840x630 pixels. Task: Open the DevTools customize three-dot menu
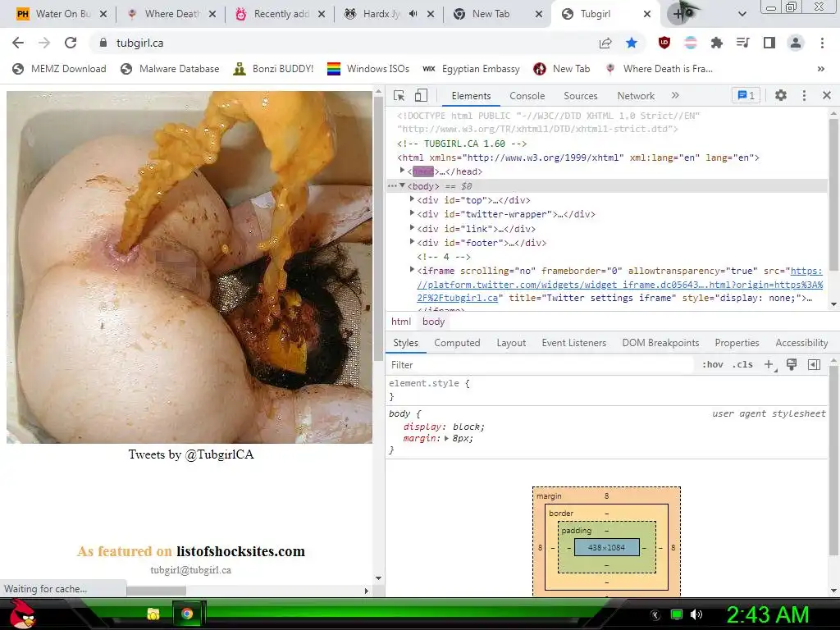(x=804, y=95)
